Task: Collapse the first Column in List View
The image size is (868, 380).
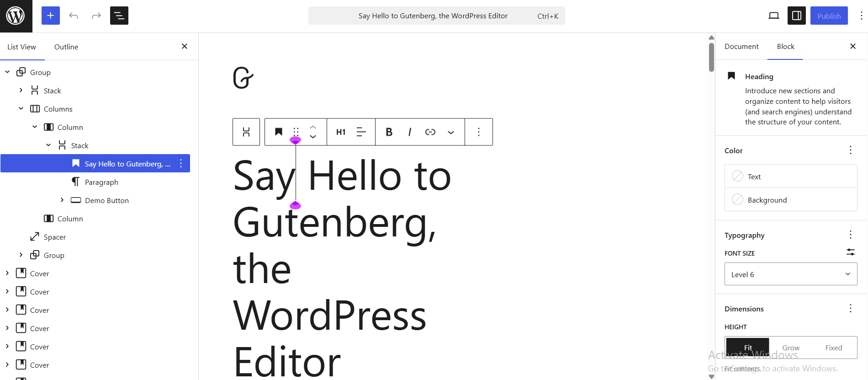Action: point(35,127)
